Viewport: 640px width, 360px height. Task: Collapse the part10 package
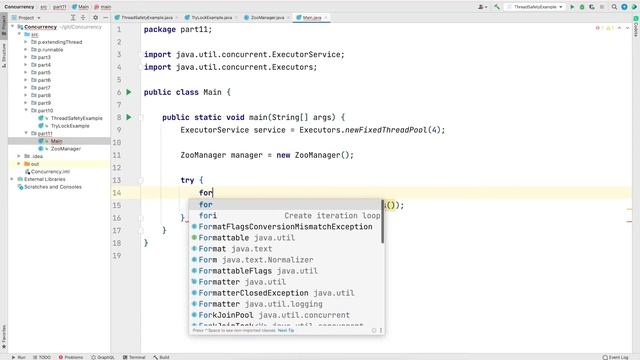point(27,110)
